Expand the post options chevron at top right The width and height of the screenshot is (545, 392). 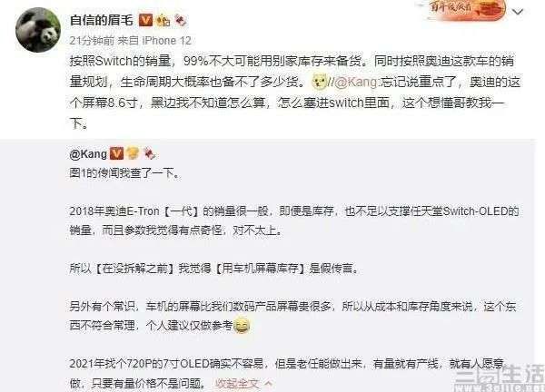[518, 12]
